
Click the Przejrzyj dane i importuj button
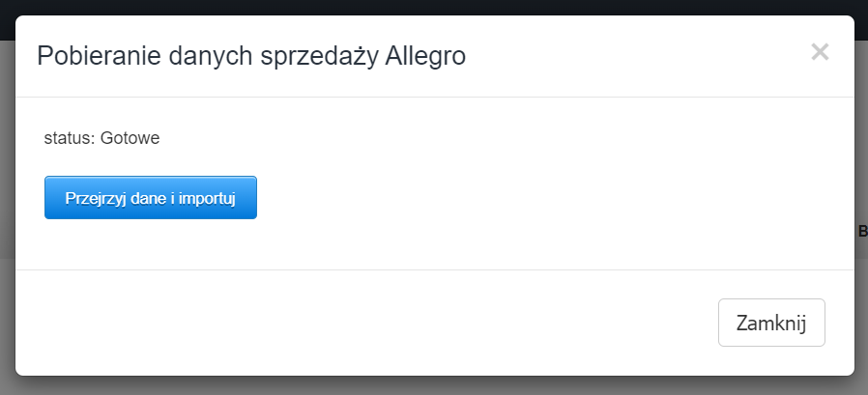click(x=151, y=198)
